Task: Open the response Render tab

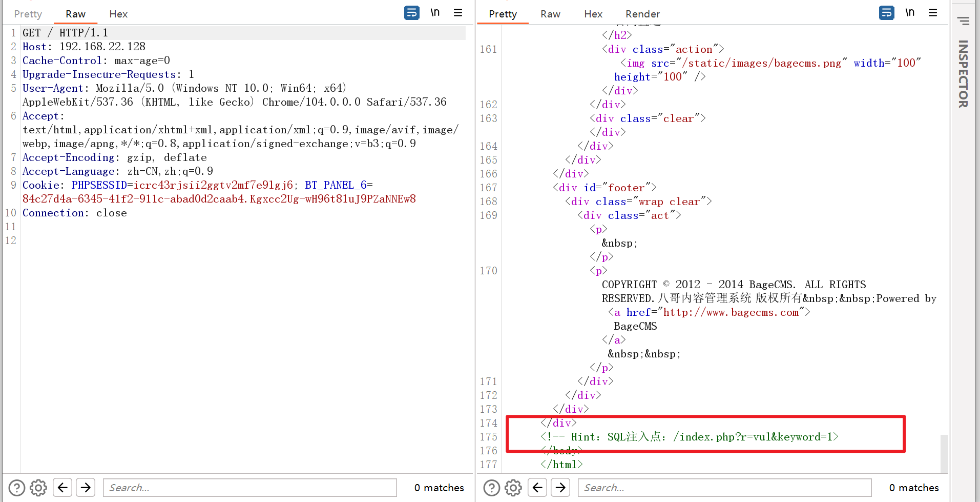Action: (x=642, y=14)
